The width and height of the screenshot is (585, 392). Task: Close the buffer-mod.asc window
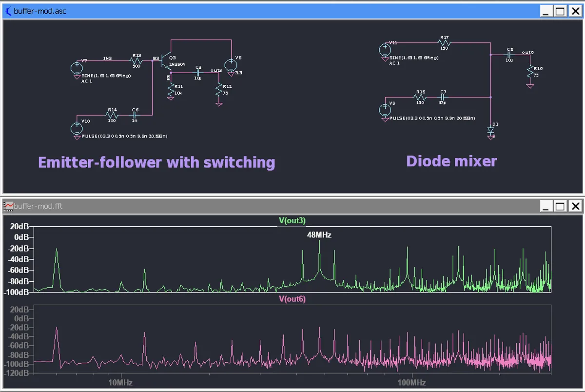(x=575, y=11)
